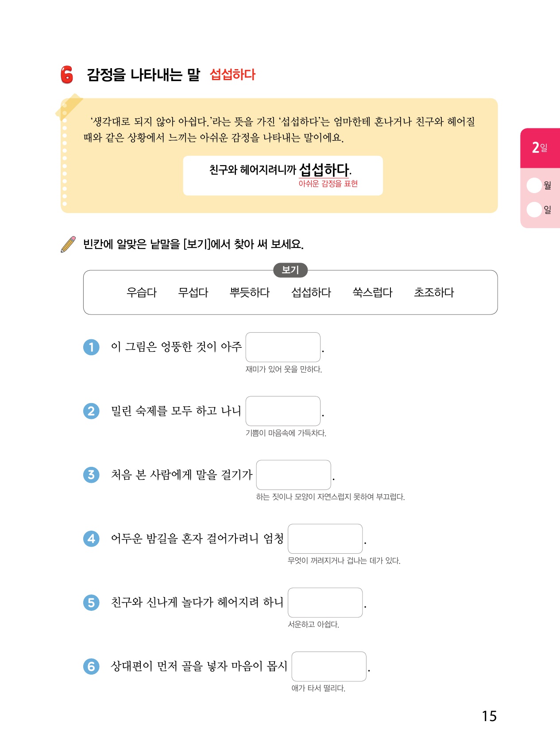Viewport: 560px width, 753px height.
Task: Select the blue circle number 5
Action: tap(91, 602)
